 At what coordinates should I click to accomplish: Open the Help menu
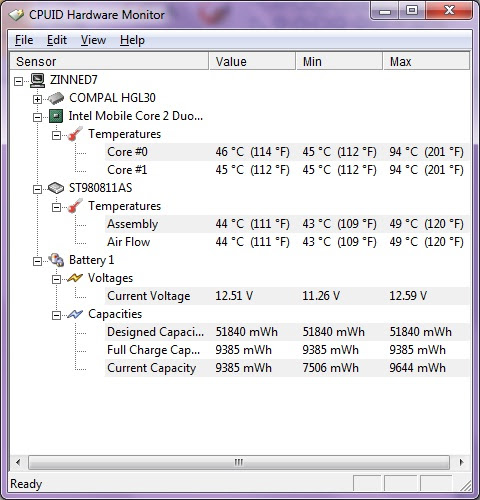click(x=132, y=40)
